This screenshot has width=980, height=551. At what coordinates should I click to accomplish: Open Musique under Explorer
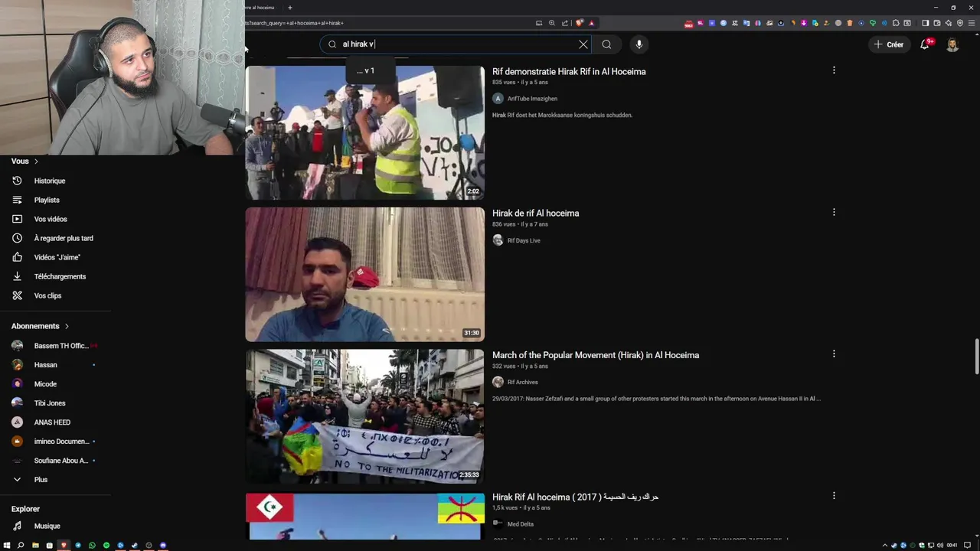(47, 527)
